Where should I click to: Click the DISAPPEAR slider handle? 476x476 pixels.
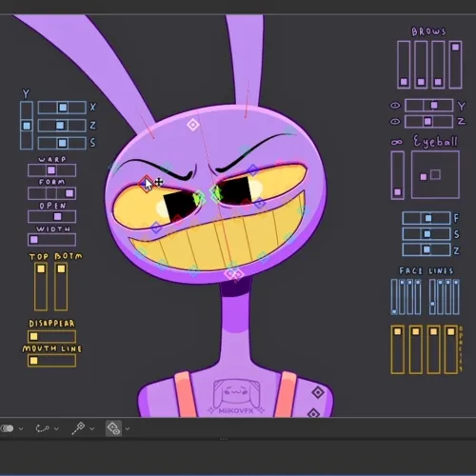coord(33,336)
